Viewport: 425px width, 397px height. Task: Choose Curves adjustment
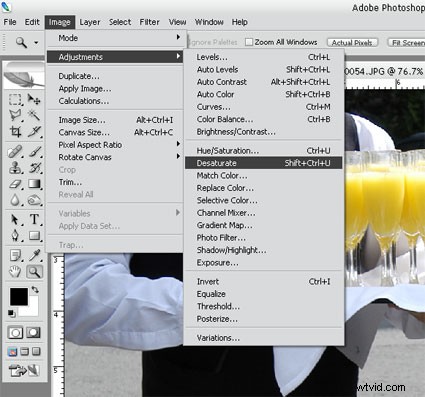[264, 107]
